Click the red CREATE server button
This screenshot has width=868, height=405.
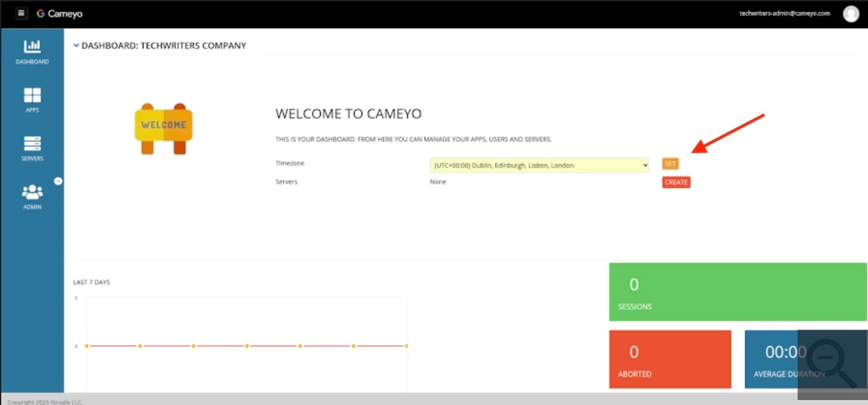point(676,182)
